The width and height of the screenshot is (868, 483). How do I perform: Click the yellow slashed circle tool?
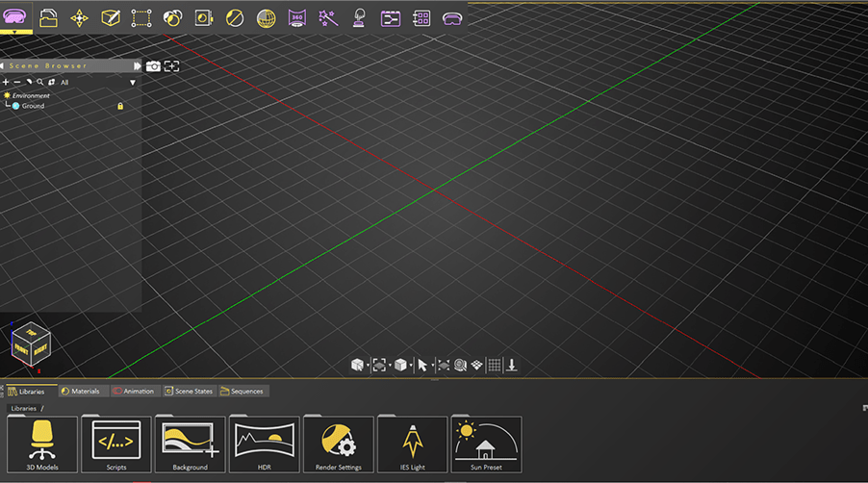pyautogui.click(x=235, y=18)
